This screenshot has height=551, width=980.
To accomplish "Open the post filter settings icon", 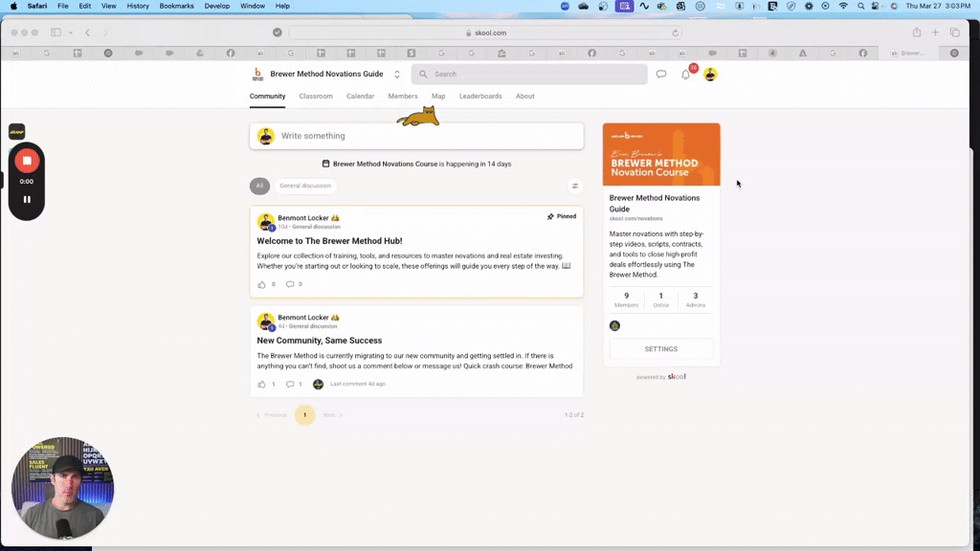I will click(575, 186).
